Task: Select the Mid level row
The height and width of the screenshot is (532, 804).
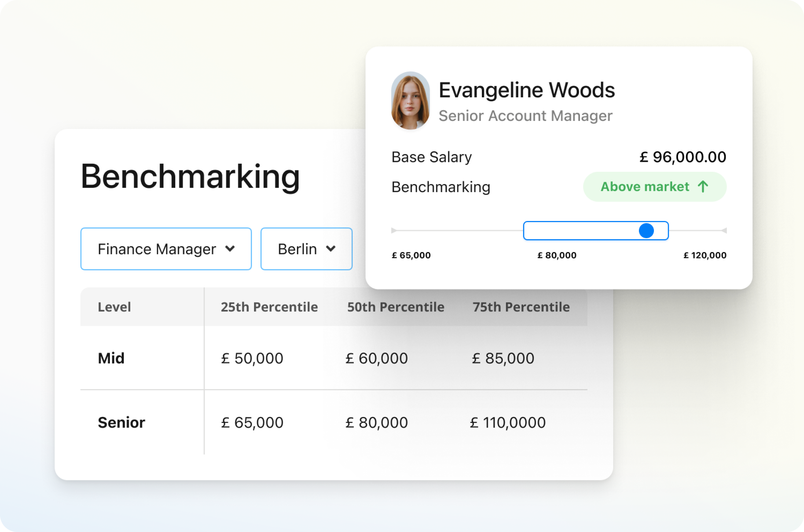Action: [x=111, y=358]
